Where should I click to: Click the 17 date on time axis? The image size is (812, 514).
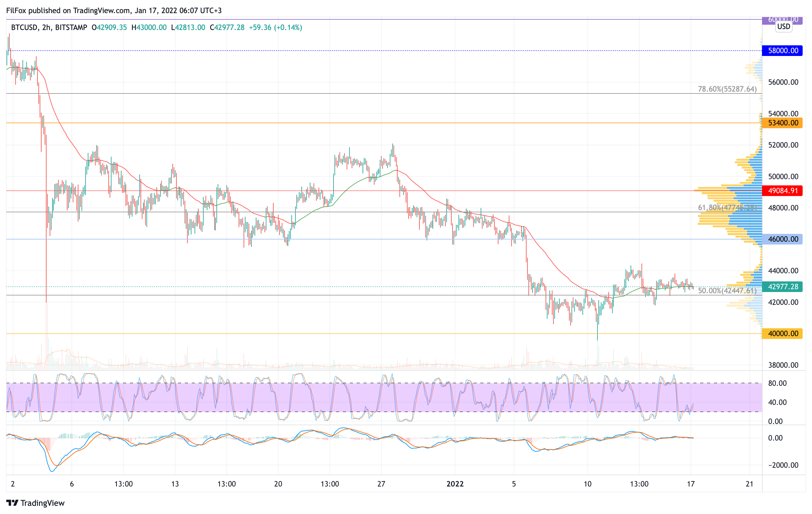691,484
